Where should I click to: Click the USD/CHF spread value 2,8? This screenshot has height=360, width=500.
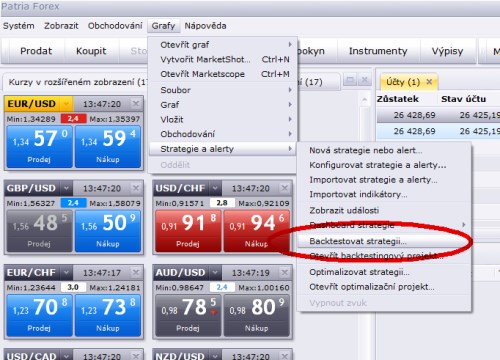(x=222, y=203)
